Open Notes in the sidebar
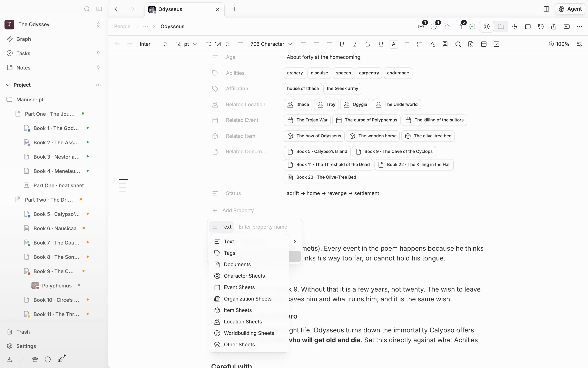Image resolution: width=588 pixels, height=368 pixels. coord(53,68)
